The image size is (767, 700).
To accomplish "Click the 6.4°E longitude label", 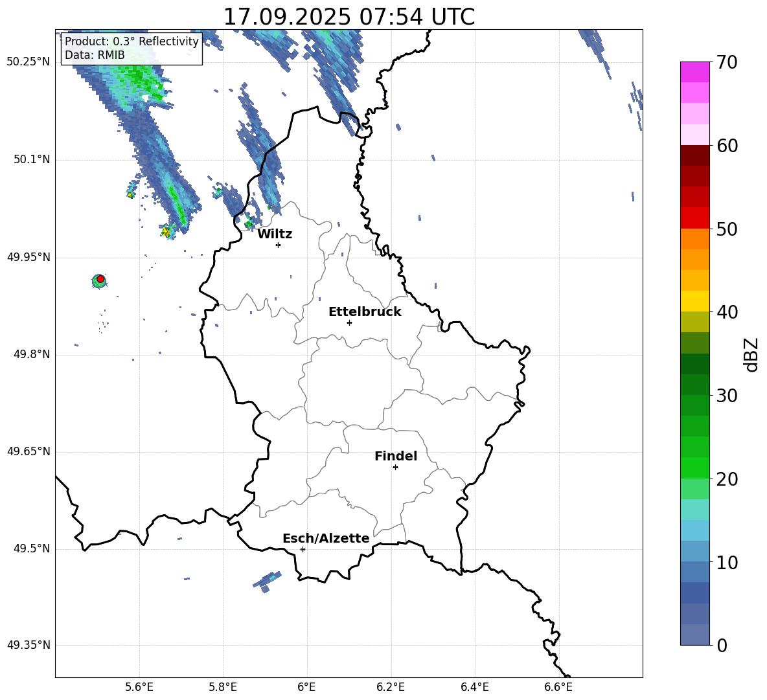I will pyautogui.click(x=474, y=687).
